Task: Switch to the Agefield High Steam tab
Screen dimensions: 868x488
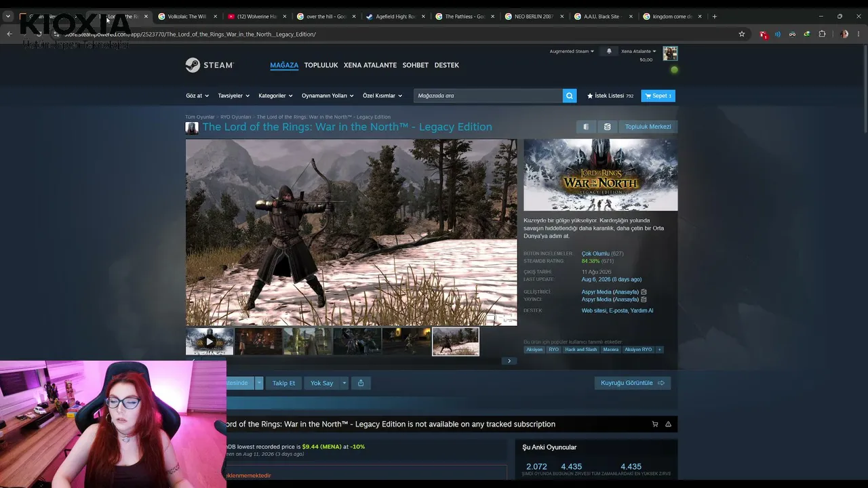Action: click(x=395, y=16)
